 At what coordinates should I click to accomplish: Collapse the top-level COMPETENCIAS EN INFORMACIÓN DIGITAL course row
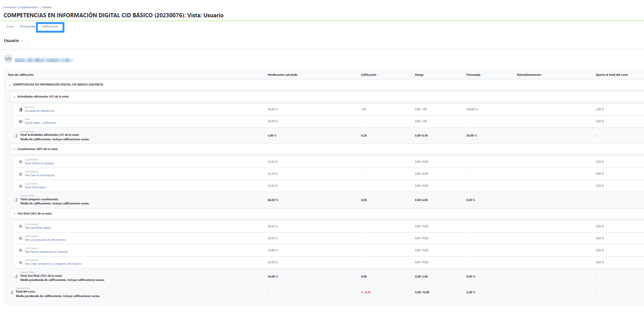[x=10, y=85]
